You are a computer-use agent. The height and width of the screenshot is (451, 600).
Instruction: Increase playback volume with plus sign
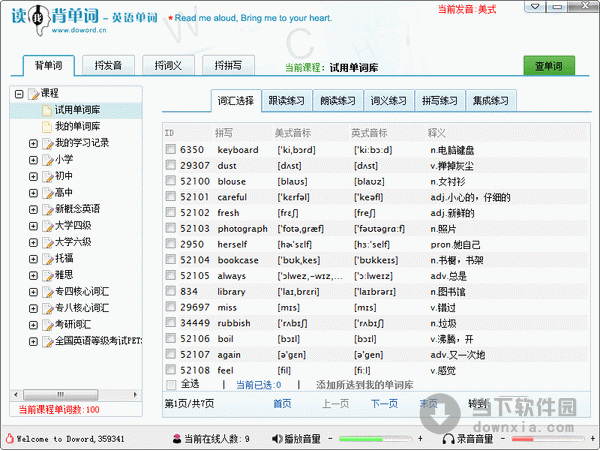coord(420,438)
